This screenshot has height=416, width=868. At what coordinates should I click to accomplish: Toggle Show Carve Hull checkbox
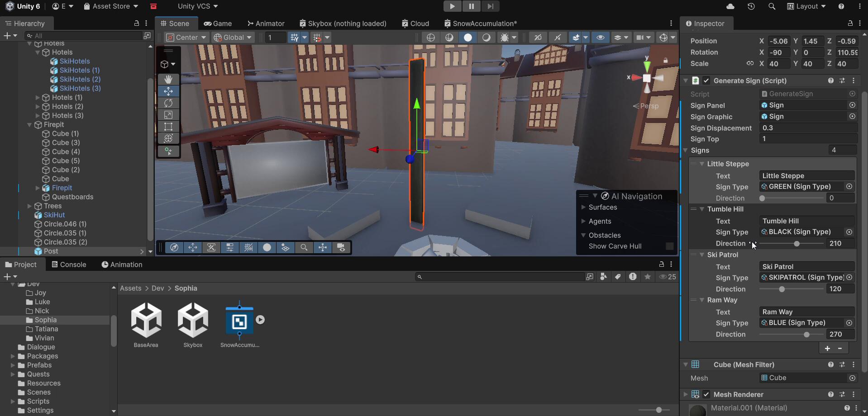click(x=670, y=246)
